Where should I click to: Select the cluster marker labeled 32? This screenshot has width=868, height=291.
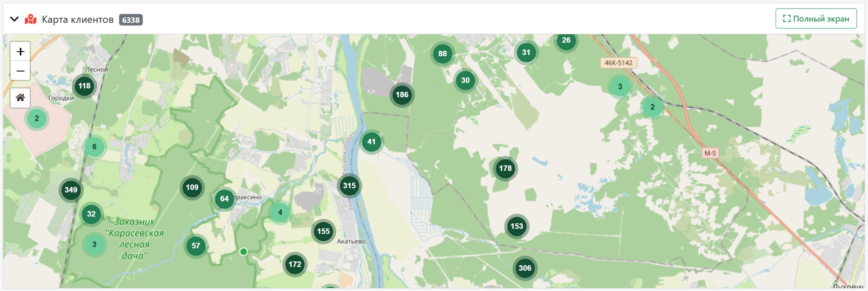click(91, 214)
